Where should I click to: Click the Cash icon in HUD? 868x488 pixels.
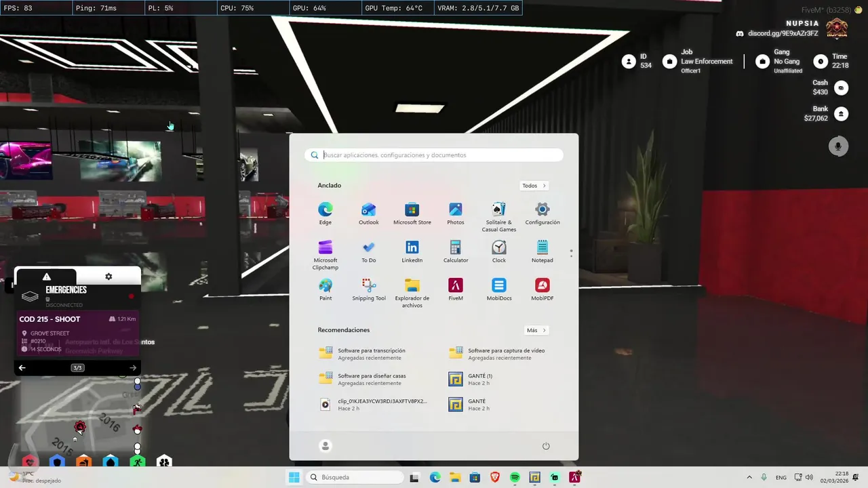click(x=841, y=88)
